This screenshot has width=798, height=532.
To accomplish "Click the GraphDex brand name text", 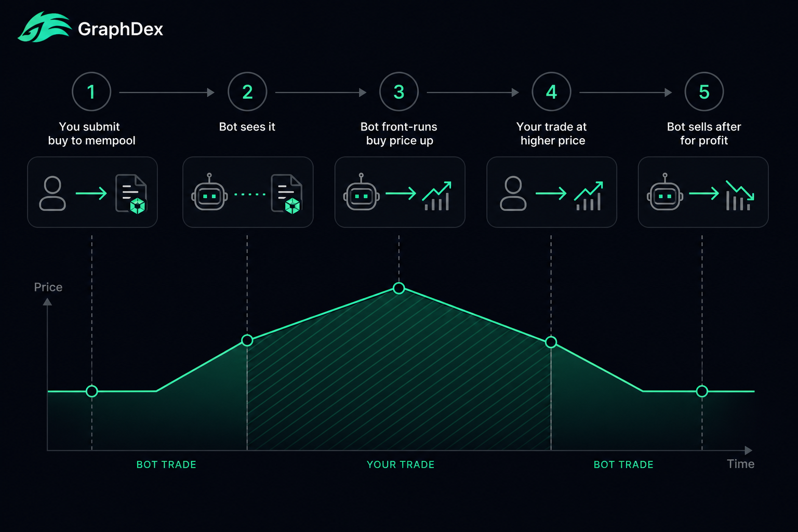I will pyautogui.click(x=121, y=29).
